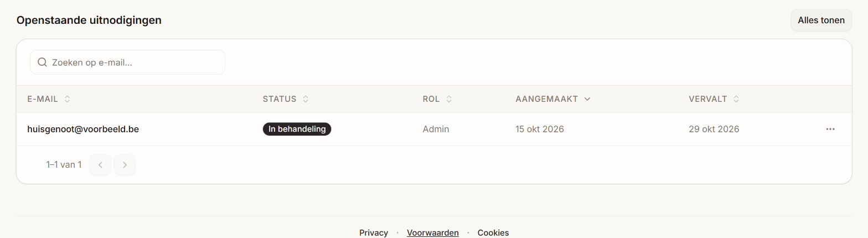Click the search magnifier icon
Viewport: 868px width, 238px height.
click(x=42, y=63)
